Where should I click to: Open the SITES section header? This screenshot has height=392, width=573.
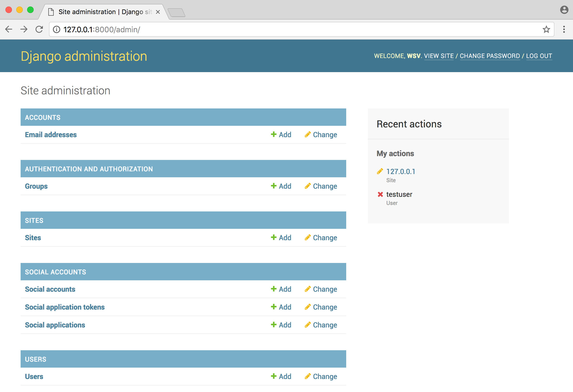click(x=34, y=220)
